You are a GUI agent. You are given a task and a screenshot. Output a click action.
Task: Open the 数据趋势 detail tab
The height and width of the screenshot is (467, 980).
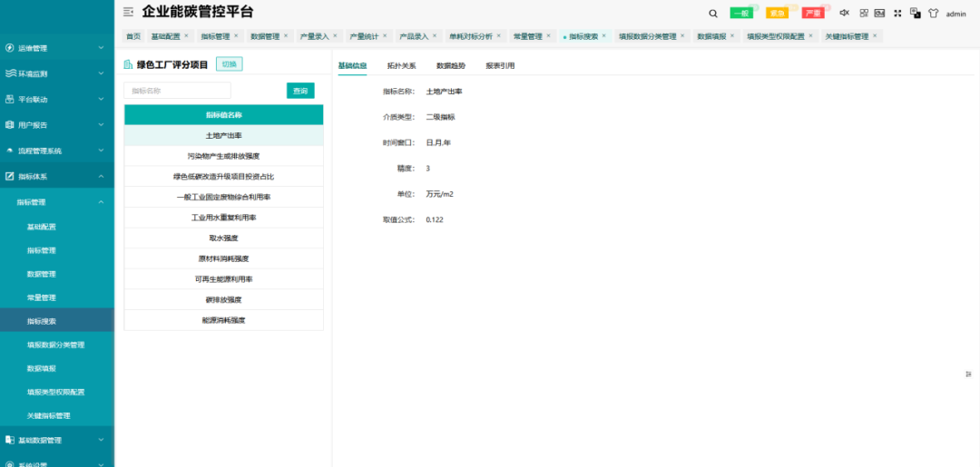[451, 65]
